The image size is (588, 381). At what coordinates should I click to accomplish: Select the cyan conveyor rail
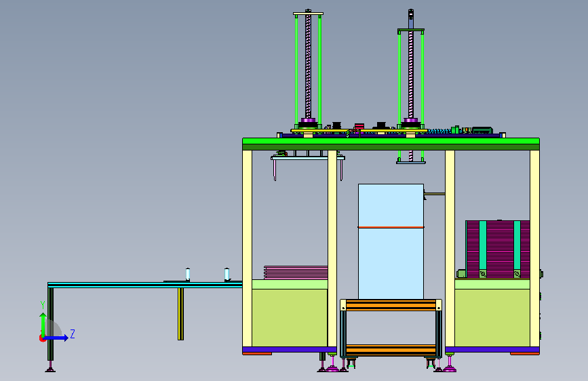[x=144, y=285]
